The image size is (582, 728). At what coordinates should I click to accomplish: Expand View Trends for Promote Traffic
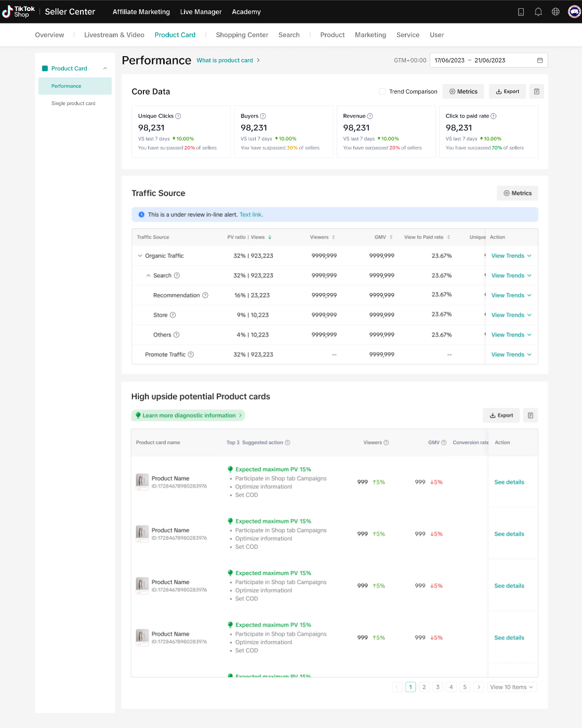(x=511, y=355)
